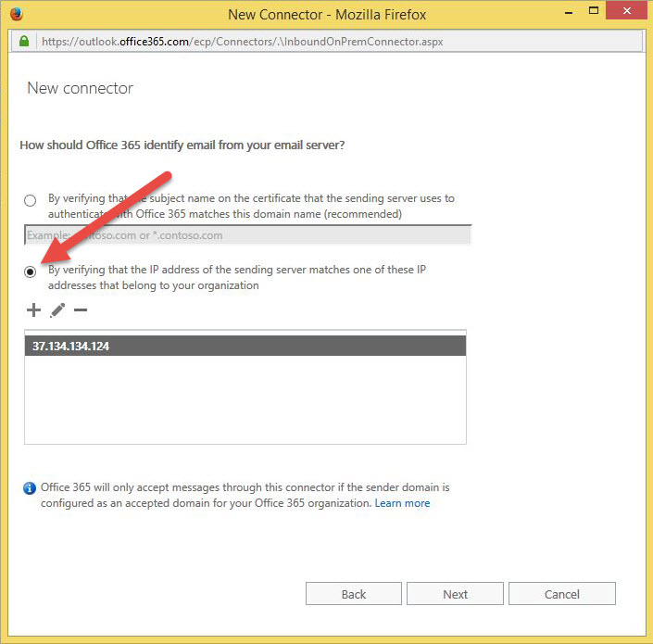Minimize the Firefox window

pos(569,12)
